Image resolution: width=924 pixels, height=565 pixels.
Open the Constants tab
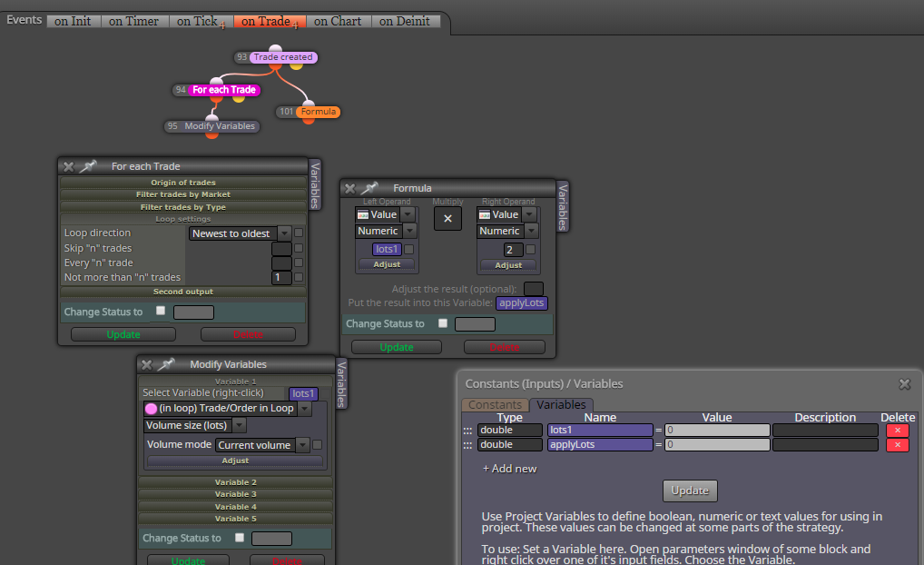pos(495,405)
